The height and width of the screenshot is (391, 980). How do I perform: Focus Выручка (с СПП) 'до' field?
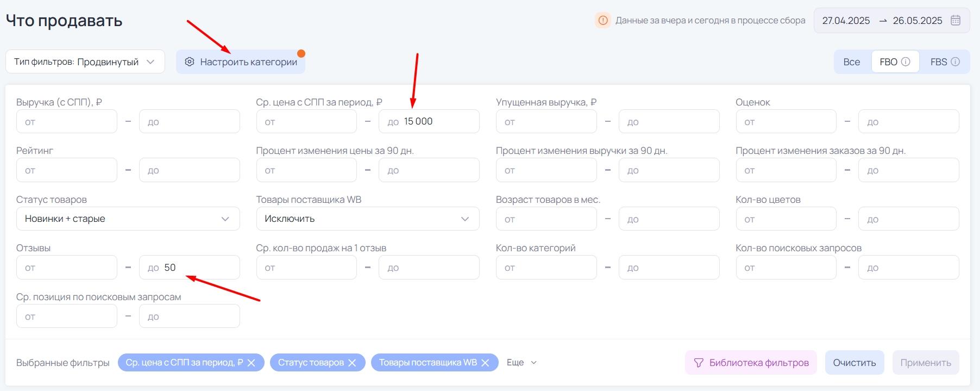(190, 121)
